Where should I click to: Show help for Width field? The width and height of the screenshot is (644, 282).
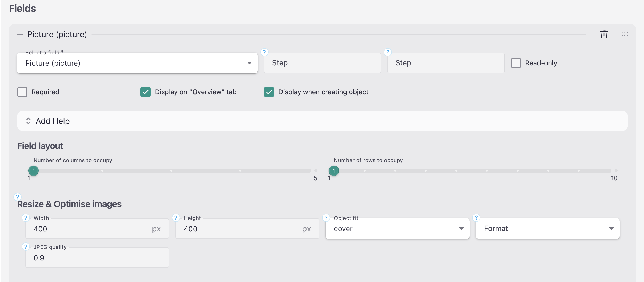(26, 218)
